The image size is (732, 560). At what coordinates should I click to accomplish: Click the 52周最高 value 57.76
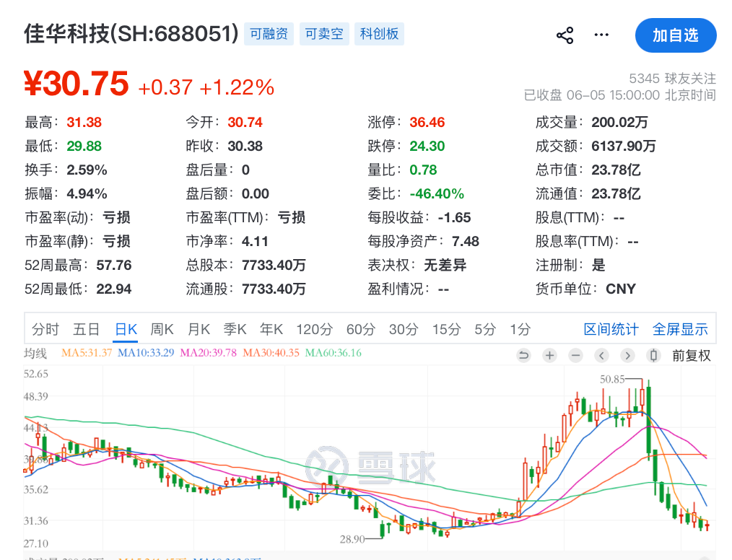[x=114, y=265]
